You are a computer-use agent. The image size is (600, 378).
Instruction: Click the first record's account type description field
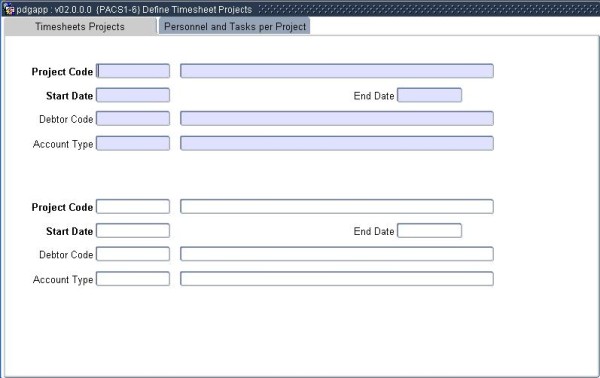click(x=337, y=143)
